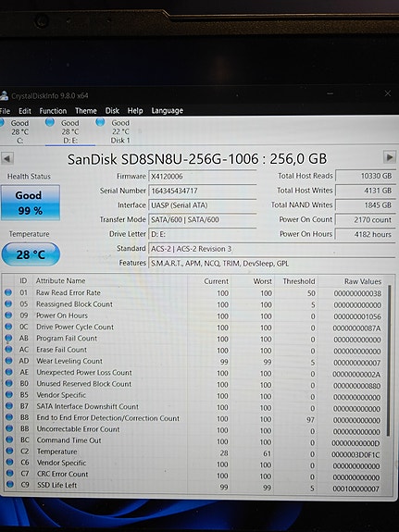Image resolution: width=399 pixels, height=532 pixels.
Task: Click the status dot for Command Time Out
Action: click(x=9, y=439)
